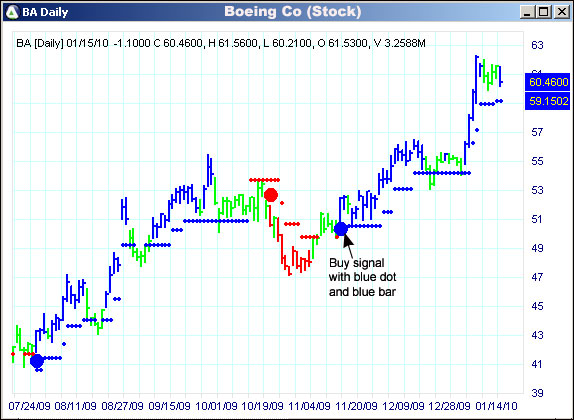The image size is (574, 420).
Task: Click the 45 price axis label
Action: pos(537,306)
